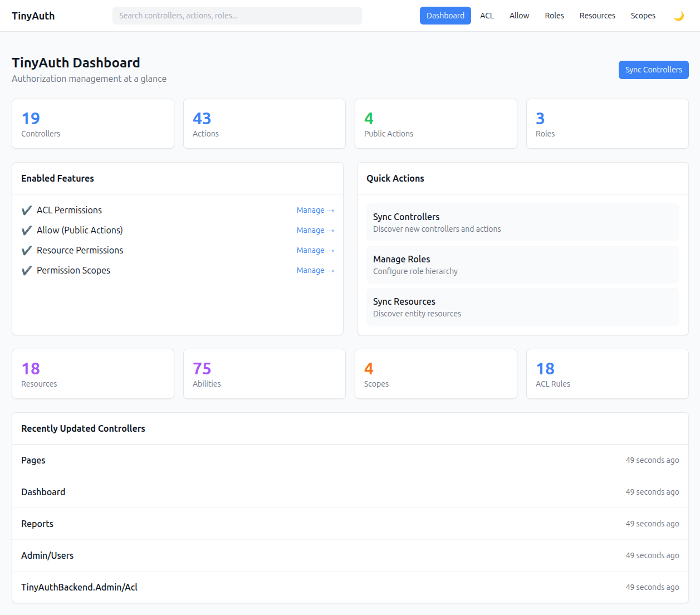The width and height of the screenshot is (700, 615).
Task: Click the Permission Scopes feature label
Action: (x=74, y=270)
